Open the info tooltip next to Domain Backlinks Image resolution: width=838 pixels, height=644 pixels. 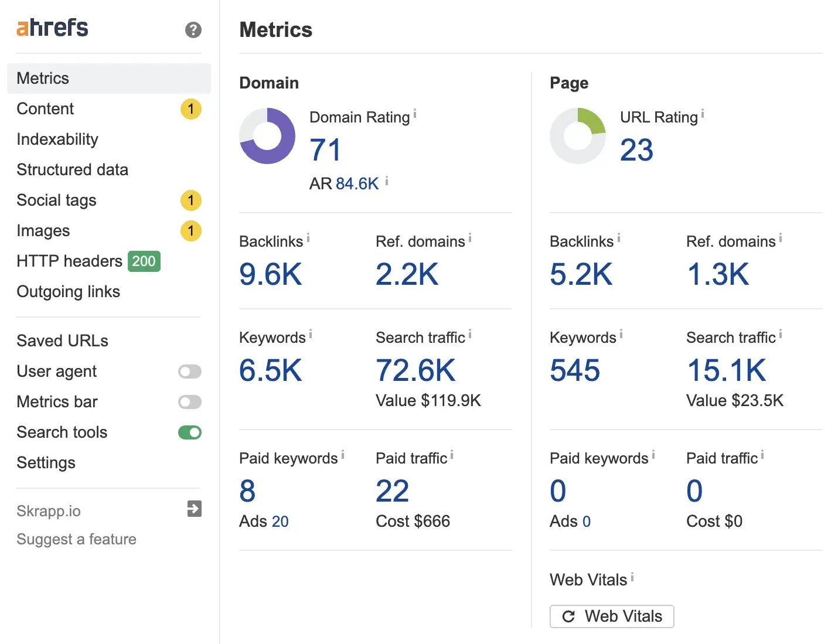coord(309,237)
